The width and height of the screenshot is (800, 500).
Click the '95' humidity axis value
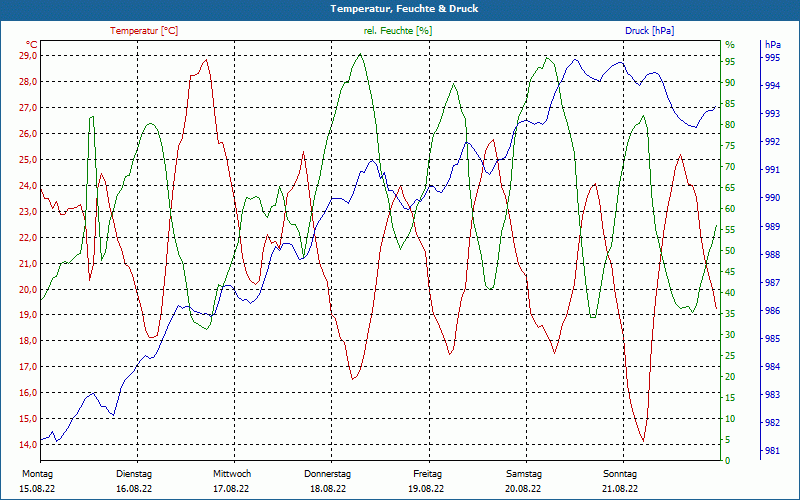(730, 62)
